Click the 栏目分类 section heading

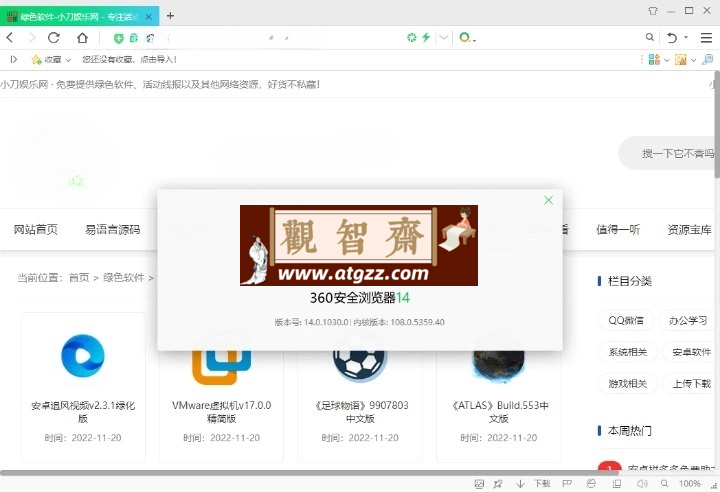[x=630, y=281]
